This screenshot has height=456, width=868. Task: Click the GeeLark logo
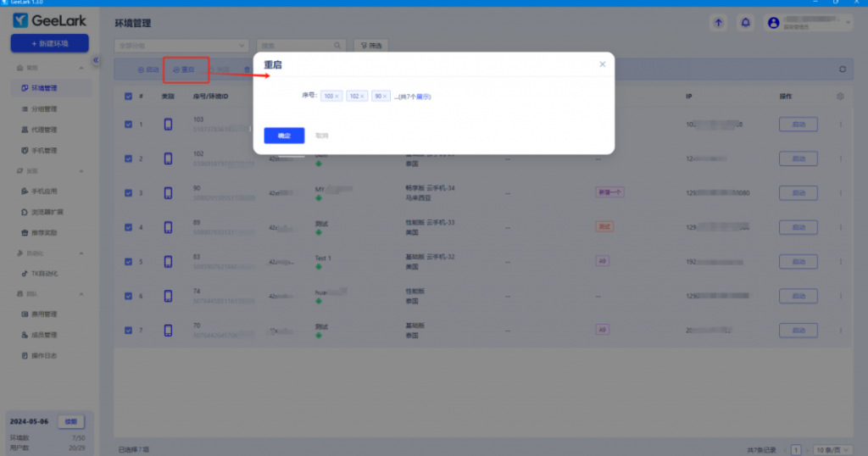pyautogui.click(x=50, y=20)
